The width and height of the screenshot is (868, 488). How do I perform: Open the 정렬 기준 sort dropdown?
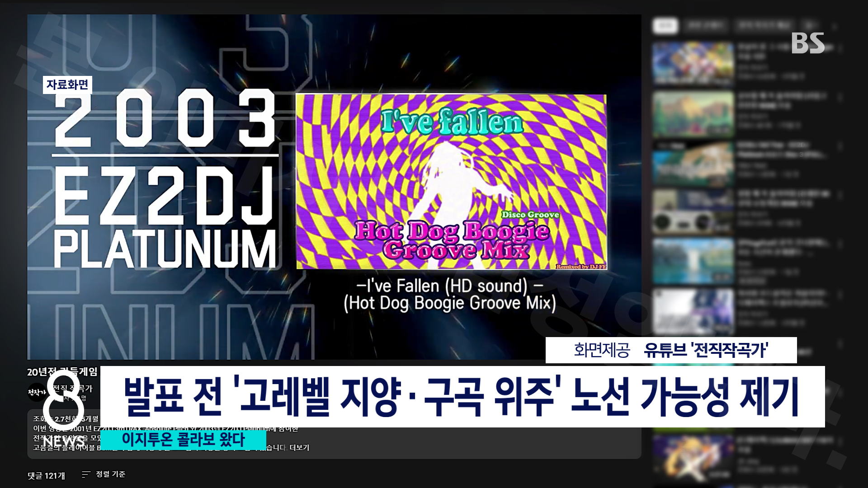pos(110,474)
